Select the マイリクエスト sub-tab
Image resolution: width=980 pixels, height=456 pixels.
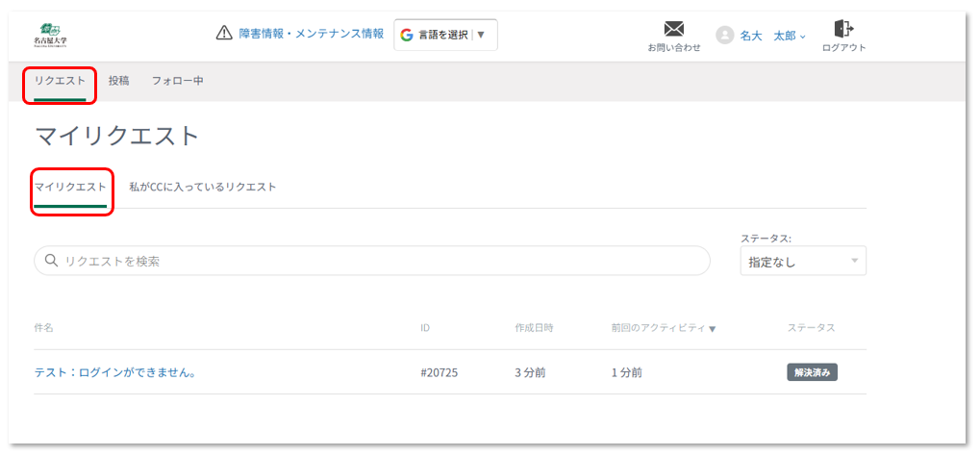click(70, 187)
